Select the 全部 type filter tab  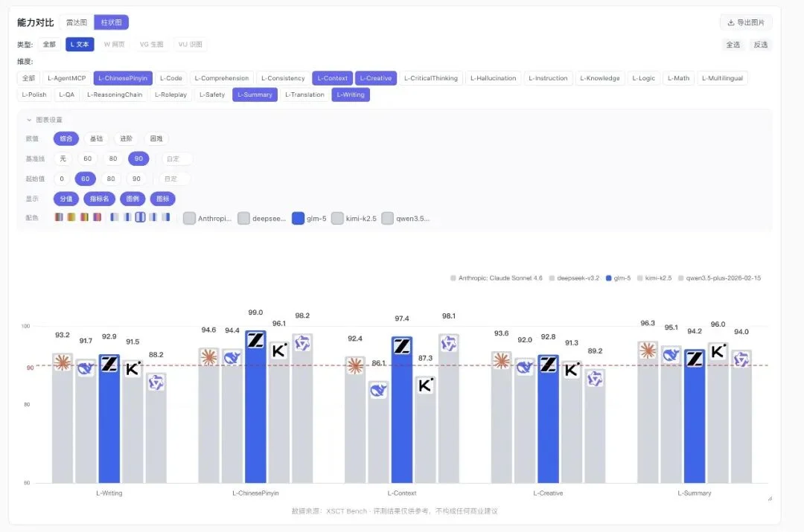[x=49, y=44]
